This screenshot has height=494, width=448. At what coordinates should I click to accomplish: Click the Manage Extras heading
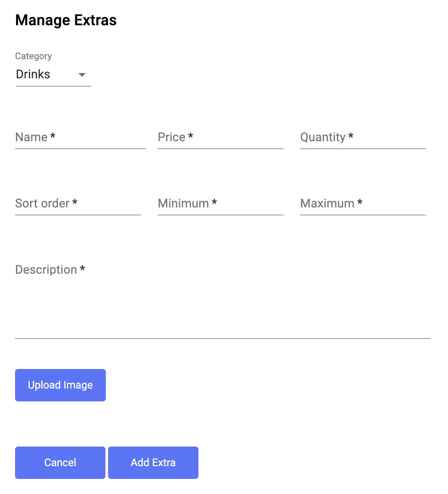pyautogui.click(x=66, y=20)
